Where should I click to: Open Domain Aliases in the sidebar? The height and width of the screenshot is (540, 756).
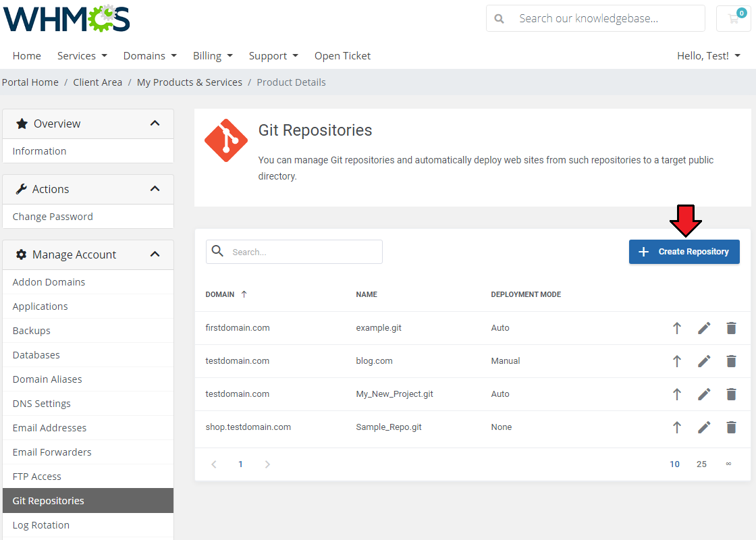[88, 379]
